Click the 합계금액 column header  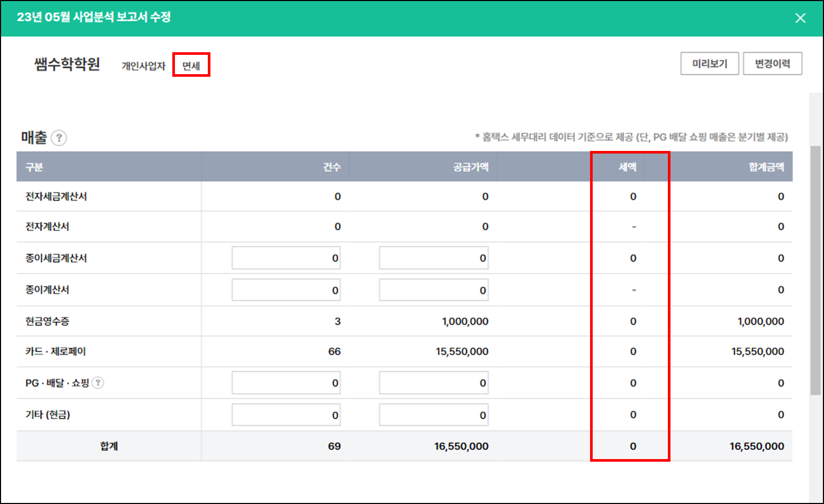[766, 167]
